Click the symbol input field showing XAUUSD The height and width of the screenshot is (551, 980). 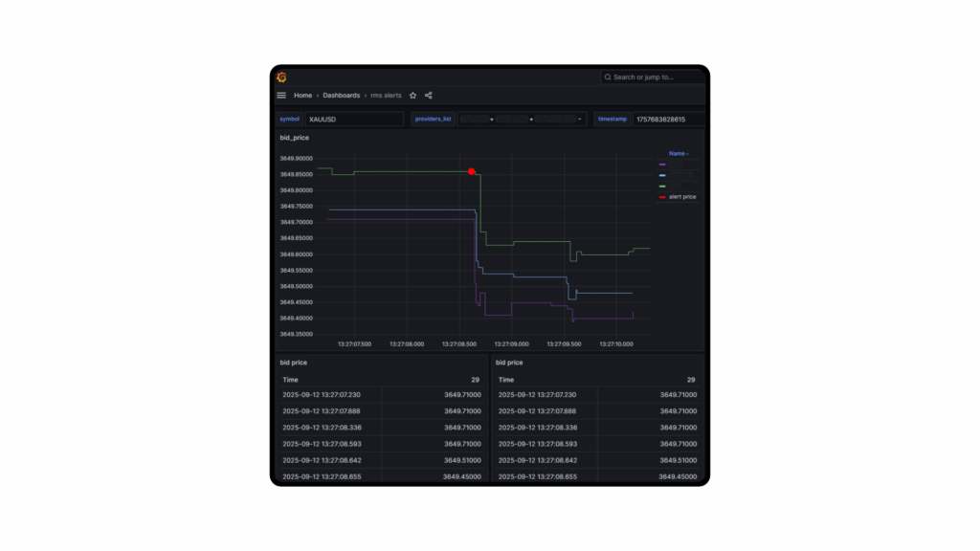pos(354,120)
